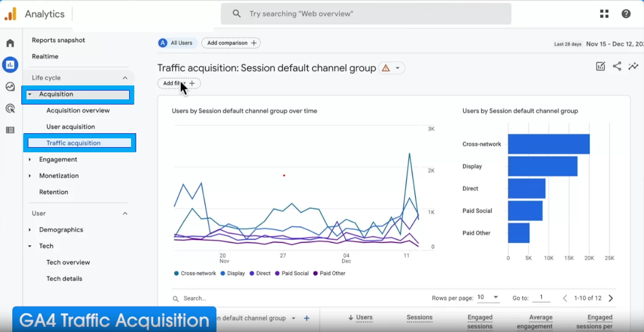
Task: Click the search magnifier in top bar
Action: (x=237, y=14)
